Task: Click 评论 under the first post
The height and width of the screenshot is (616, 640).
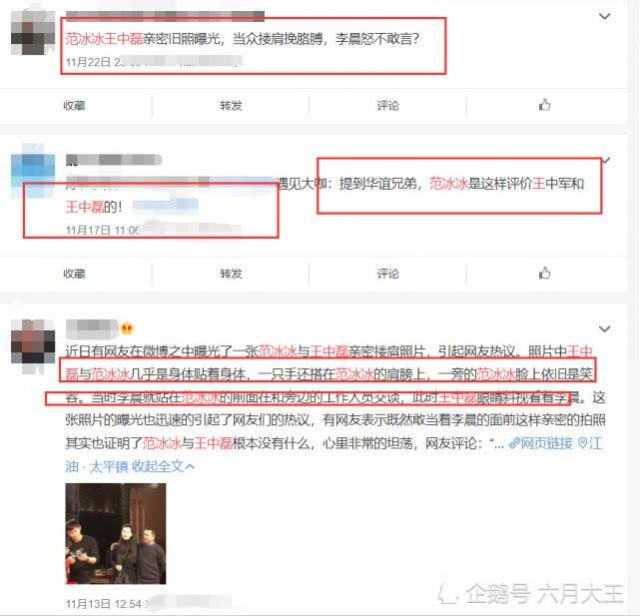Action: [388, 106]
